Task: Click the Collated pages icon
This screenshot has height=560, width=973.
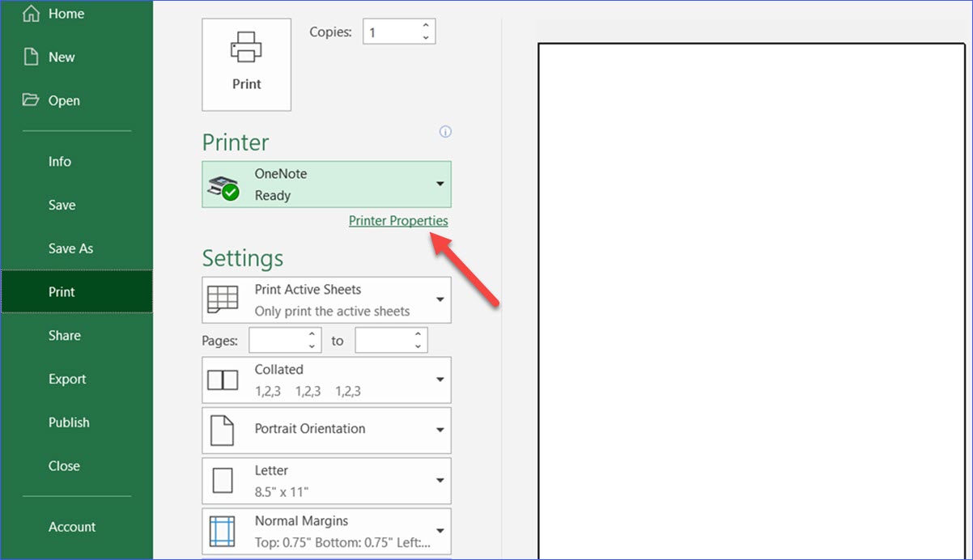Action: click(x=223, y=379)
